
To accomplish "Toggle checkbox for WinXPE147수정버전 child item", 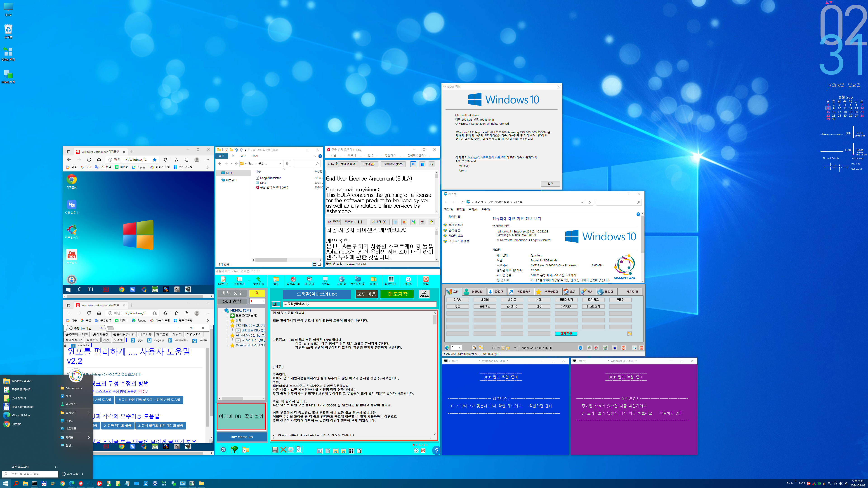I will [x=238, y=340].
